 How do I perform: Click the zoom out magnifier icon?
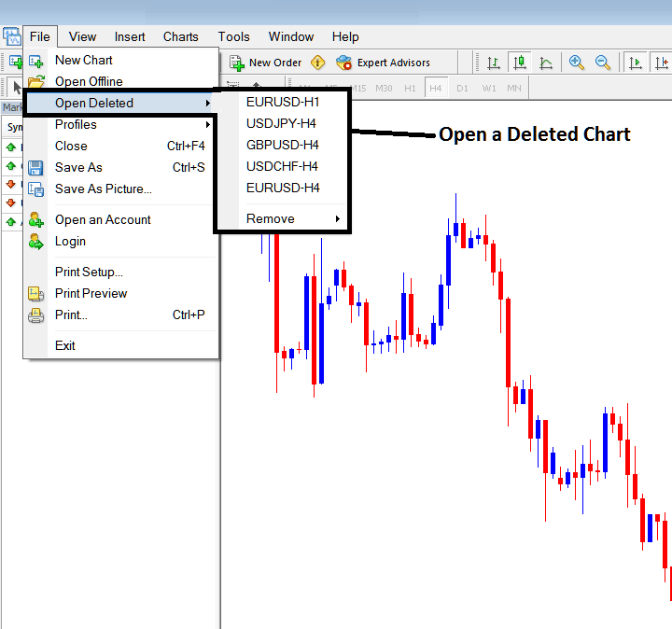pos(603,63)
